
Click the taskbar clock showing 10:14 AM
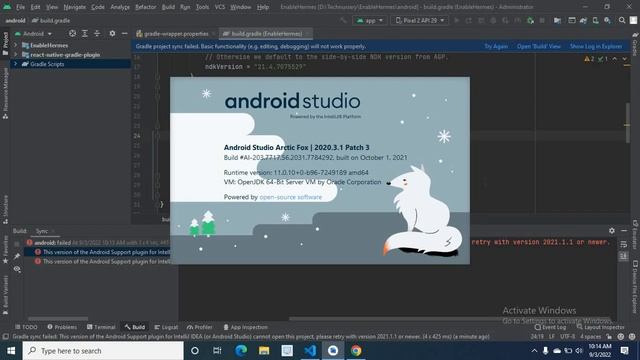(x=600, y=351)
